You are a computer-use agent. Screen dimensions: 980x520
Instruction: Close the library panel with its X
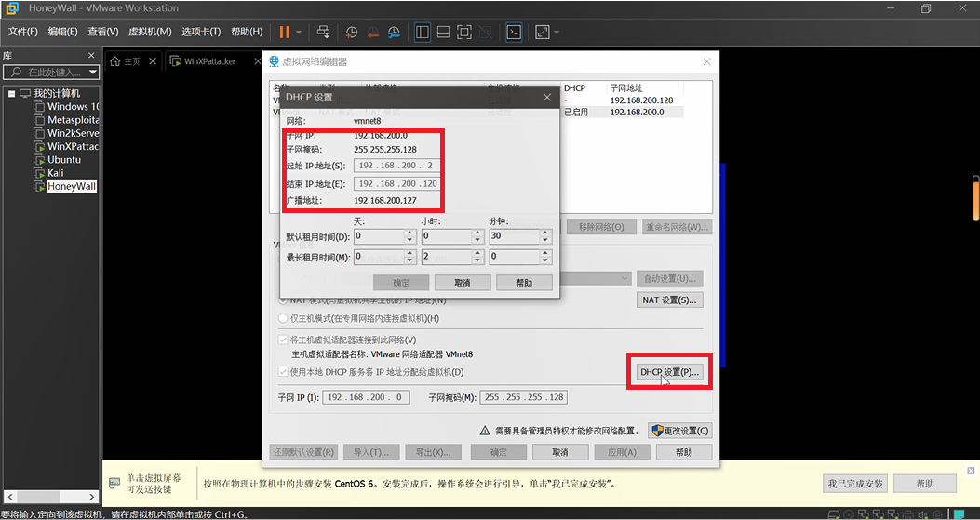click(x=91, y=56)
